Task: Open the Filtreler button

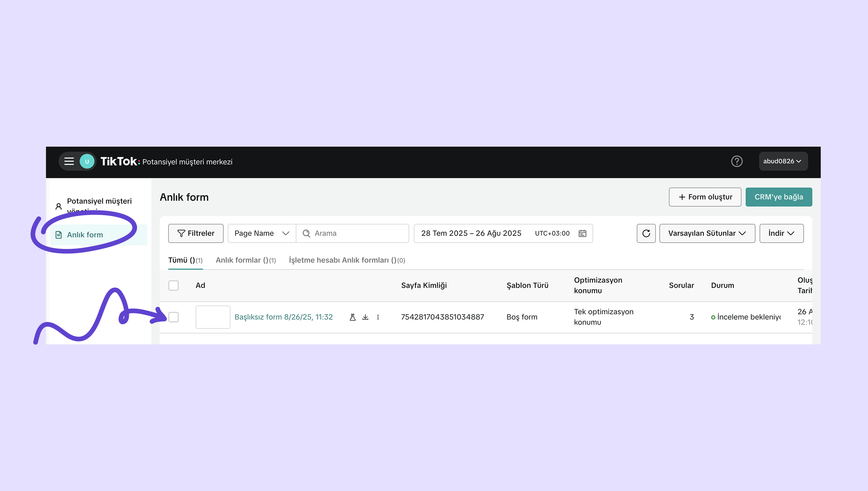Action: click(x=196, y=233)
